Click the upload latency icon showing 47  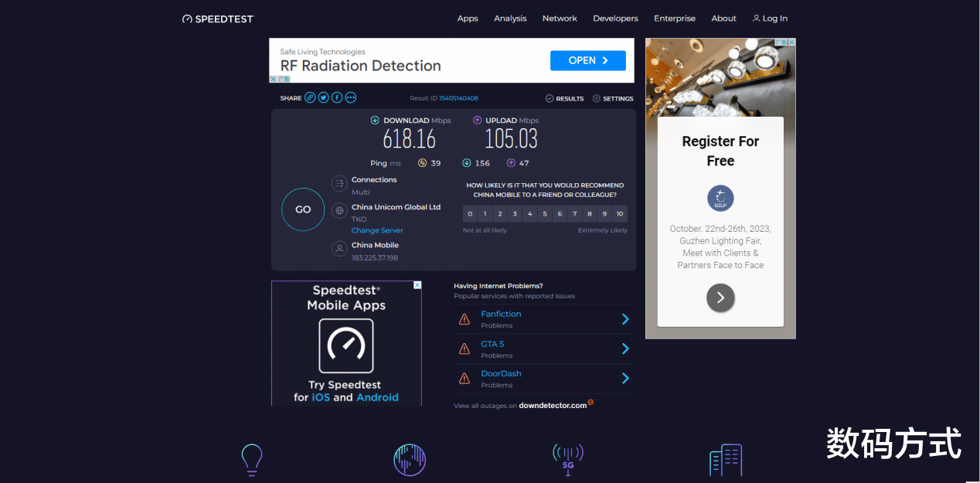(x=511, y=163)
